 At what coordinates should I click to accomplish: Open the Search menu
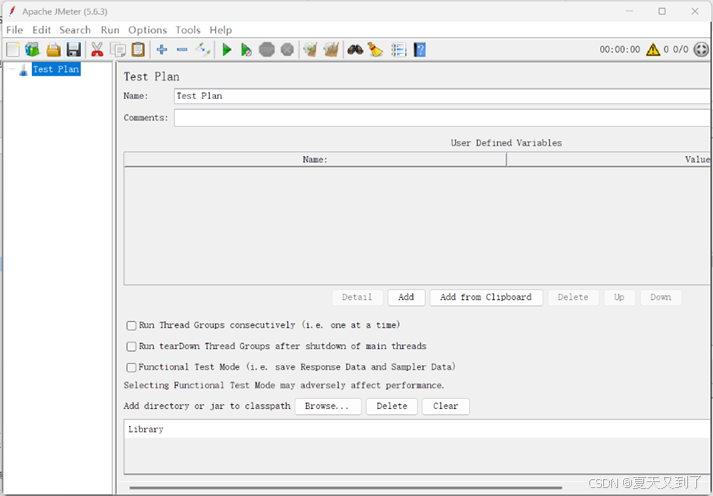[x=75, y=30]
